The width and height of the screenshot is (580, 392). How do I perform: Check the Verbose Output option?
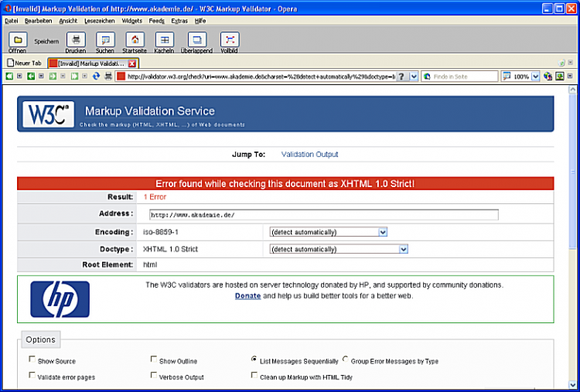[154, 376]
